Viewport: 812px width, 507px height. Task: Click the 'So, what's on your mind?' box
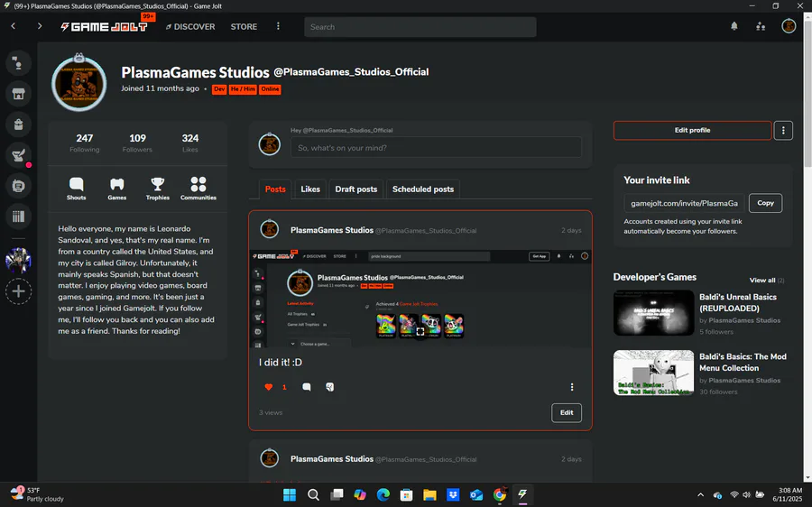(x=436, y=148)
